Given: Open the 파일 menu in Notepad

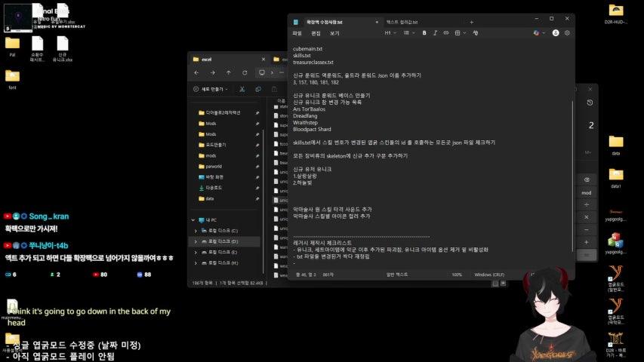Looking at the screenshot, I should point(297,33).
